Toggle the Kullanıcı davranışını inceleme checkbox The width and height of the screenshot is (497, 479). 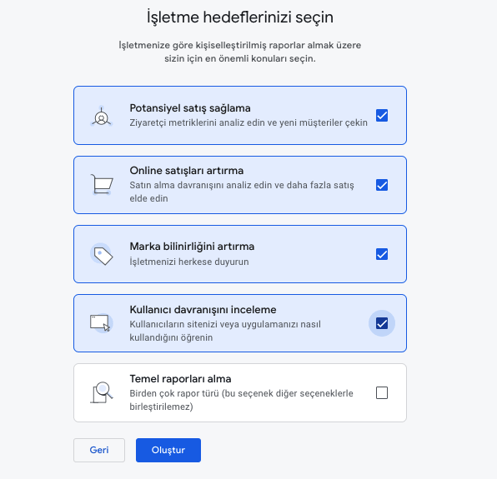(382, 323)
